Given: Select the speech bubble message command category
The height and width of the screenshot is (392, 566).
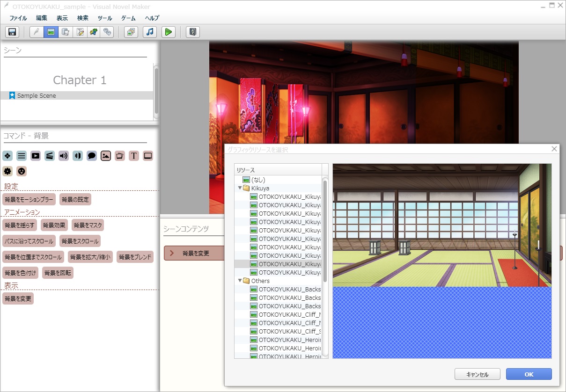Looking at the screenshot, I should [x=92, y=156].
